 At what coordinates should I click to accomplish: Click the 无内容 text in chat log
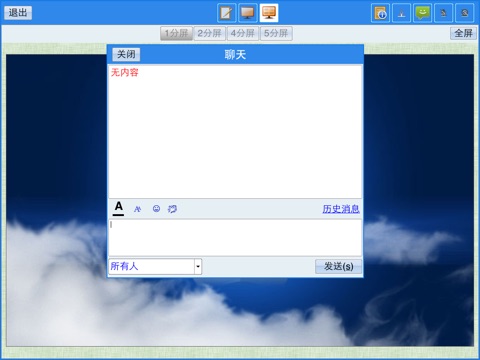(x=124, y=72)
